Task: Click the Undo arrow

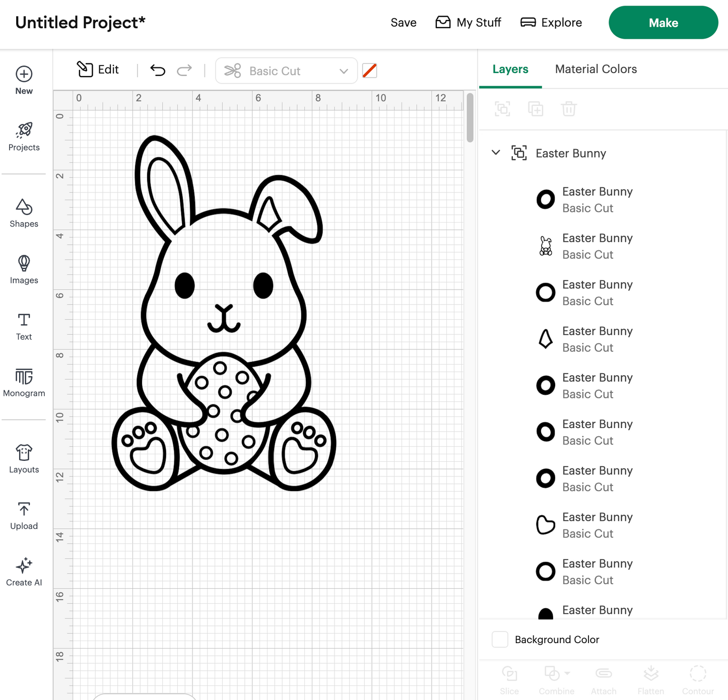Action: (157, 71)
